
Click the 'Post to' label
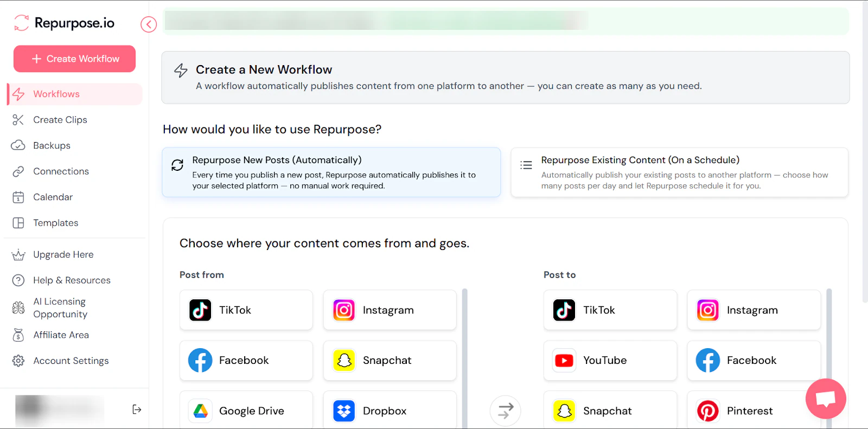[560, 275]
